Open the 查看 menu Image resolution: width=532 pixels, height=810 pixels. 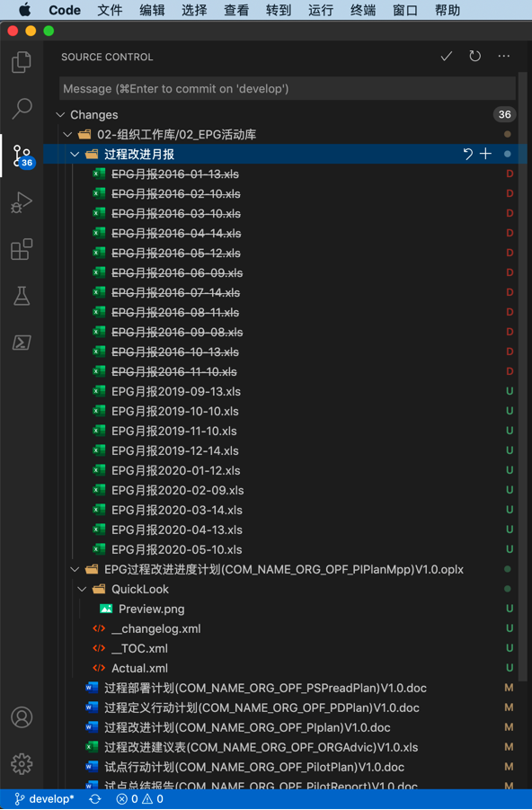[236, 10]
